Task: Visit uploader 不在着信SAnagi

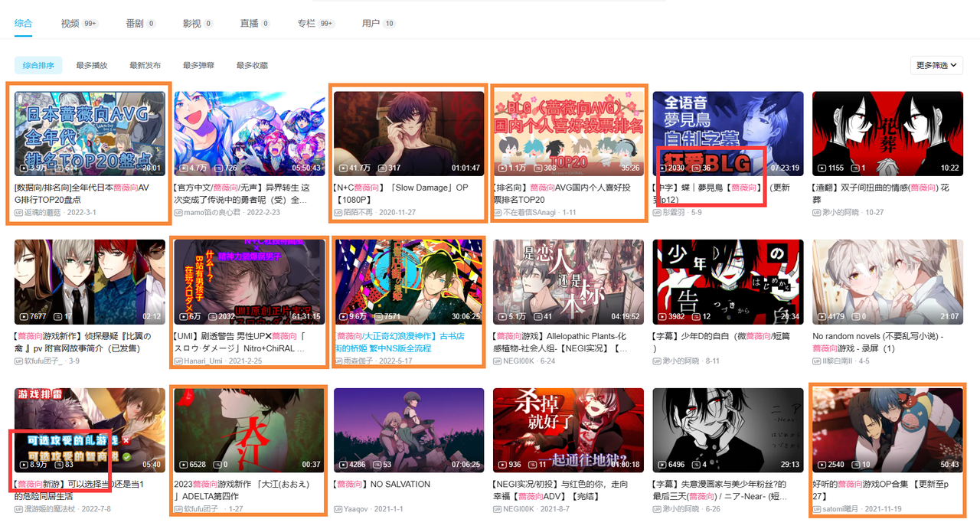Action: (x=531, y=212)
